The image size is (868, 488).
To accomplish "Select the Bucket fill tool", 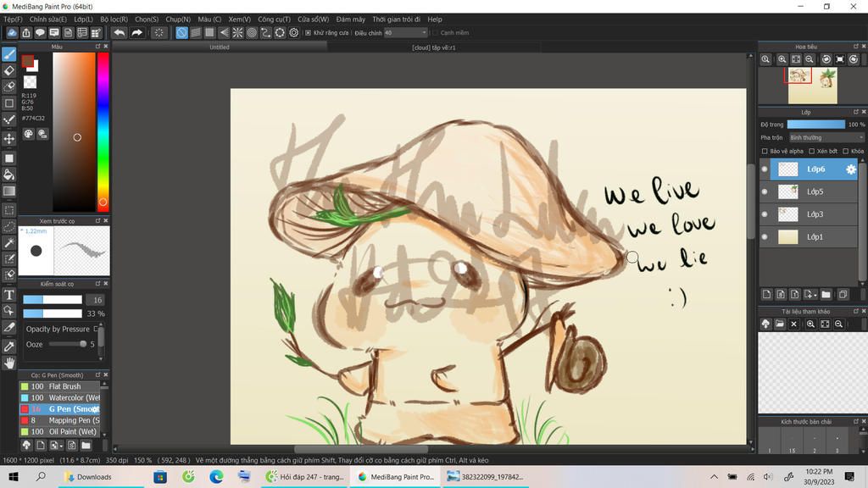I will click(x=9, y=175).
